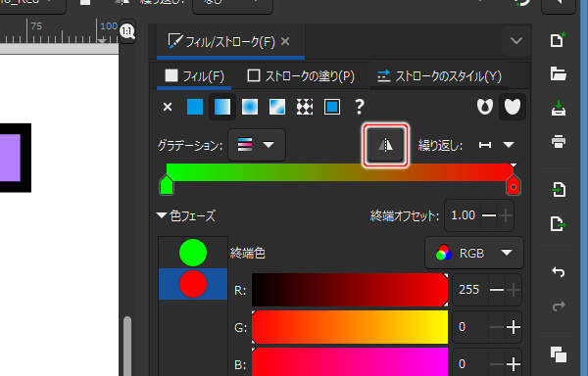Image resolution: width=588 pixels, height=376 pixels.
Task: Click the zoom 1:1 icon
Action: (x=127, y=31)
